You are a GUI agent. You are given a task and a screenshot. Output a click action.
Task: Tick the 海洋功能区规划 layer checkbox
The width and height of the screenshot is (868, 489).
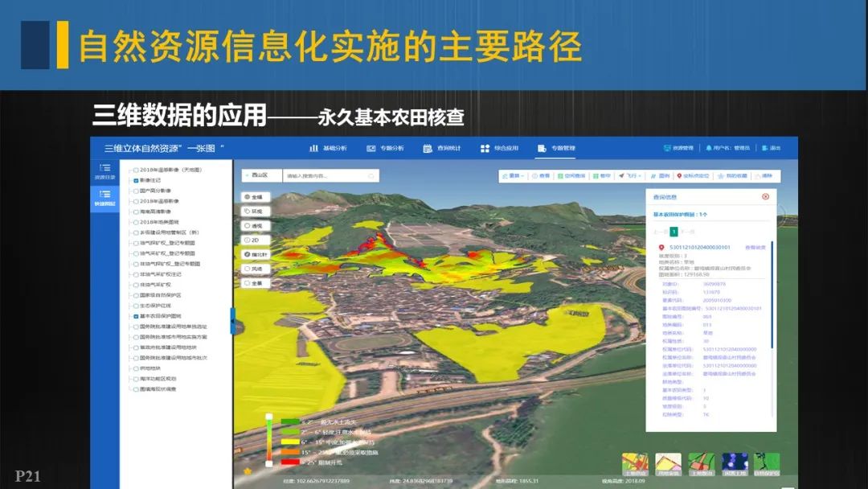click(136, 379)
